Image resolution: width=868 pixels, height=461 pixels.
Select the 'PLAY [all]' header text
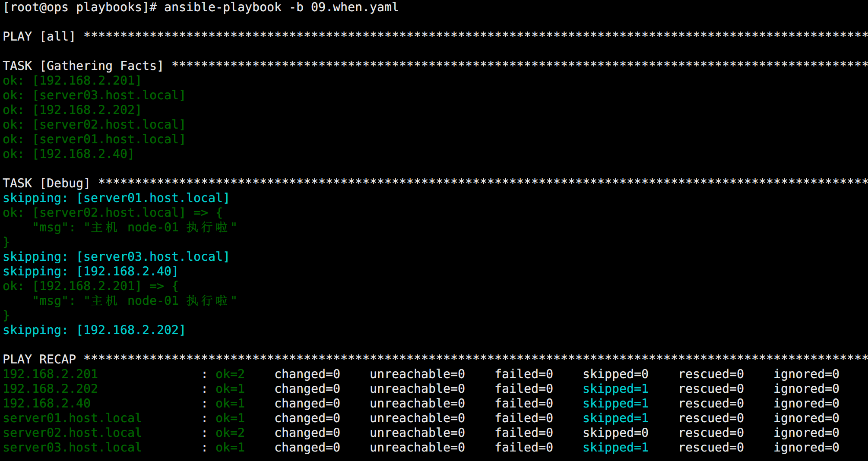[x=39, y=36]
